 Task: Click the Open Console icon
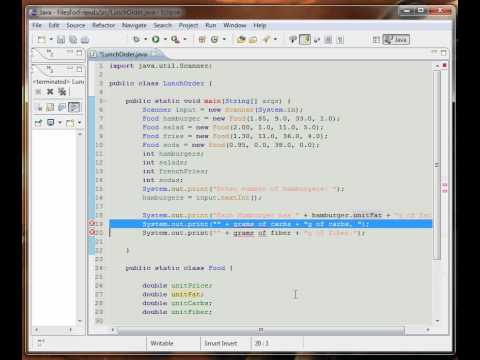70,123
